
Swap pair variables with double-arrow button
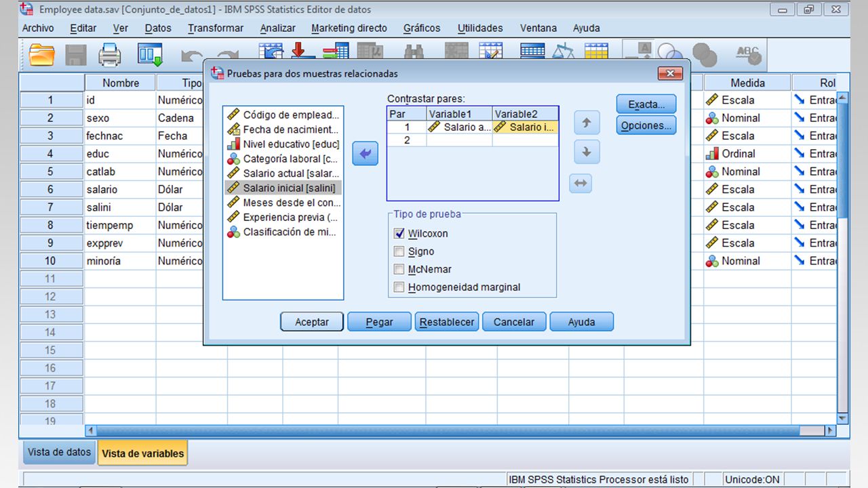pyautogui.click(x=581, y=183)
